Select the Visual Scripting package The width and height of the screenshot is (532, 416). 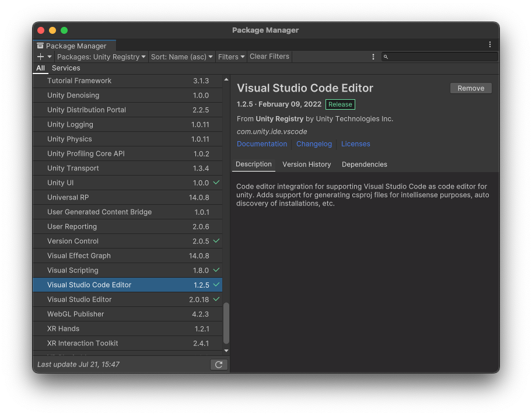click(128, 271)
